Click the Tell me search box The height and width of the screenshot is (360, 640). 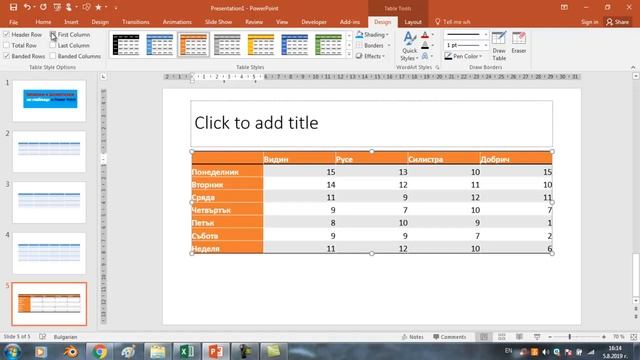[x=453, y=22]
